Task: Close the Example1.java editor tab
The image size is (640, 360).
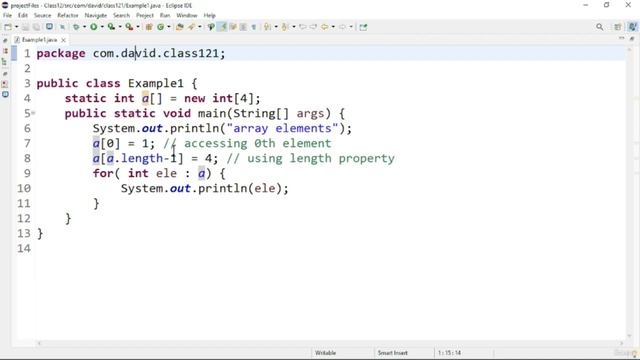Action: [63, 40]
